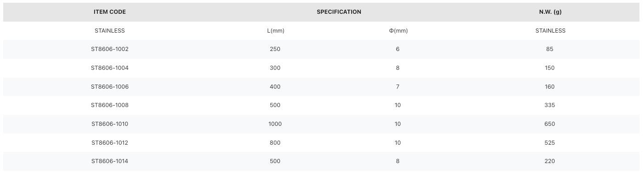Select item code ST8606-1002
Image resolution: width=644 pixels, height=175 pixels.
110,49
